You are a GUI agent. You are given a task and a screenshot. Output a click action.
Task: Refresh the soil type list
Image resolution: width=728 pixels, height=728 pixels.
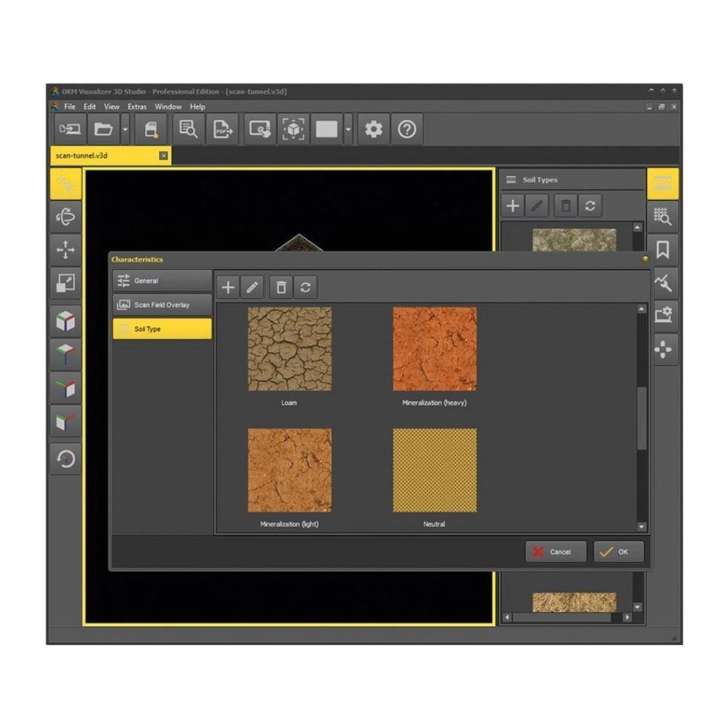pos(305,287)
